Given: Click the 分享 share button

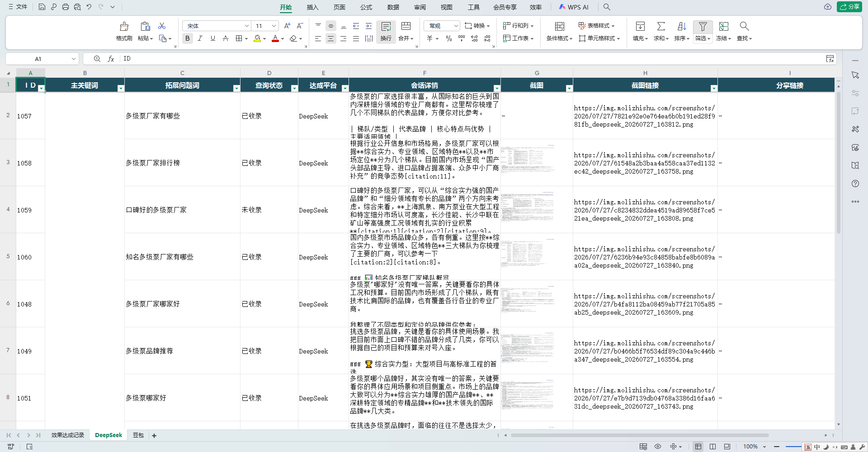Looking at the screenshot, I should 849,7.
